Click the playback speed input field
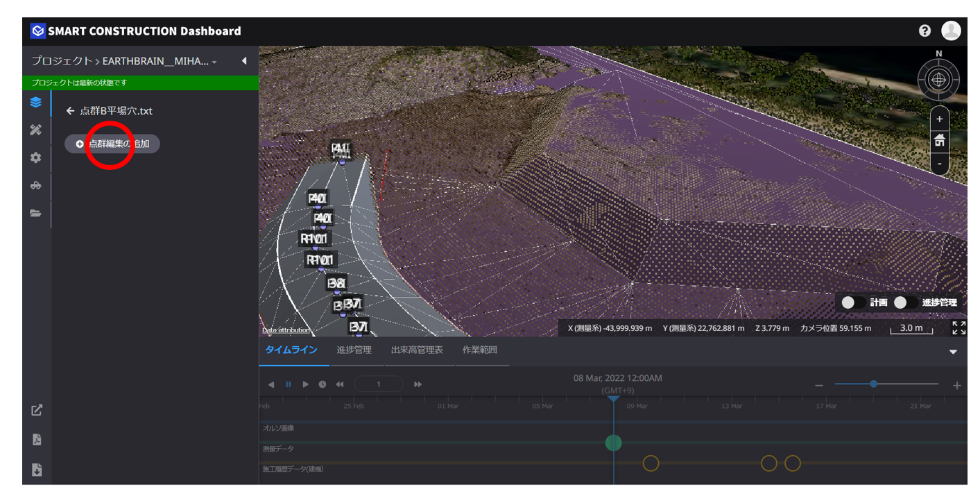The height and width of the screenshot is (496, 980). click(x=379, y=384)
